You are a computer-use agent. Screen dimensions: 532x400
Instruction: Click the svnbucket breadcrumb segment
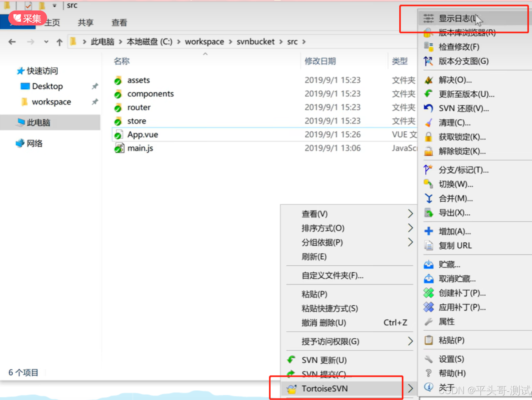(256, 42)
